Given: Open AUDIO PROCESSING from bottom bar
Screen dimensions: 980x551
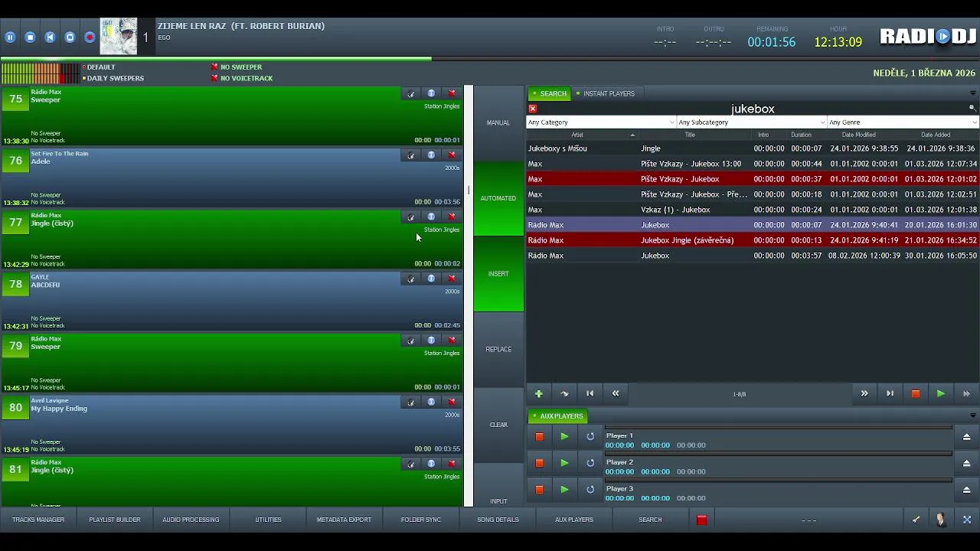Looking at the screenshot, I should tap(191, 520).
